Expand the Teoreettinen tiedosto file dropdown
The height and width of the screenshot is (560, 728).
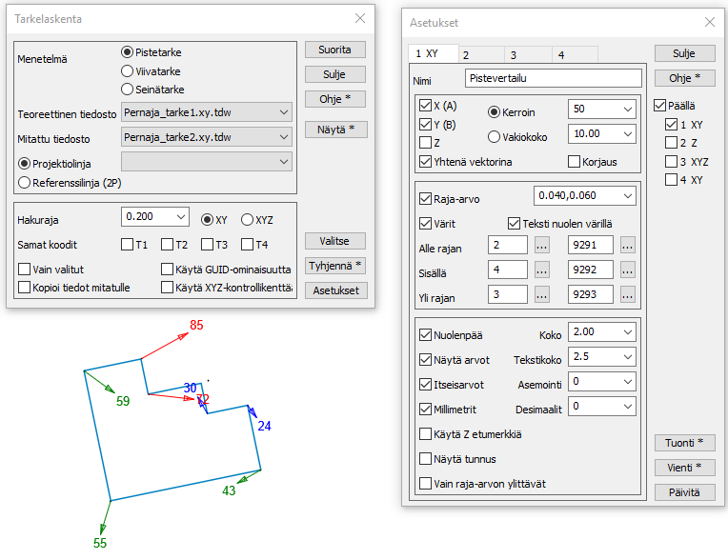[284, 112]
